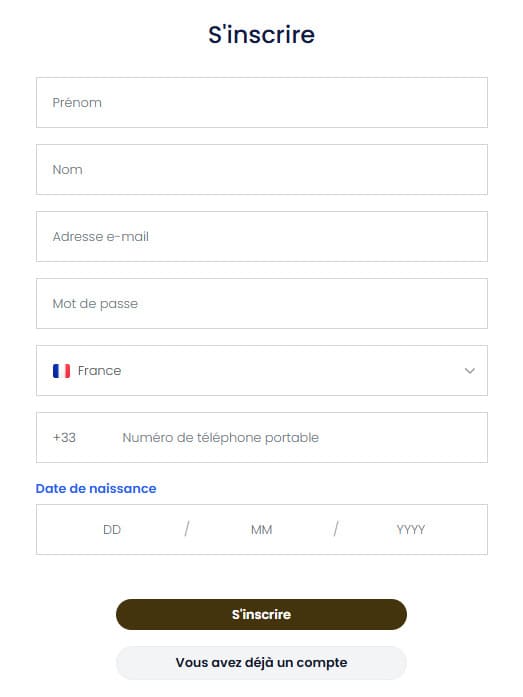Click the S'inscrire page heading
Screen dimensions: 523x697
[262, 35]
